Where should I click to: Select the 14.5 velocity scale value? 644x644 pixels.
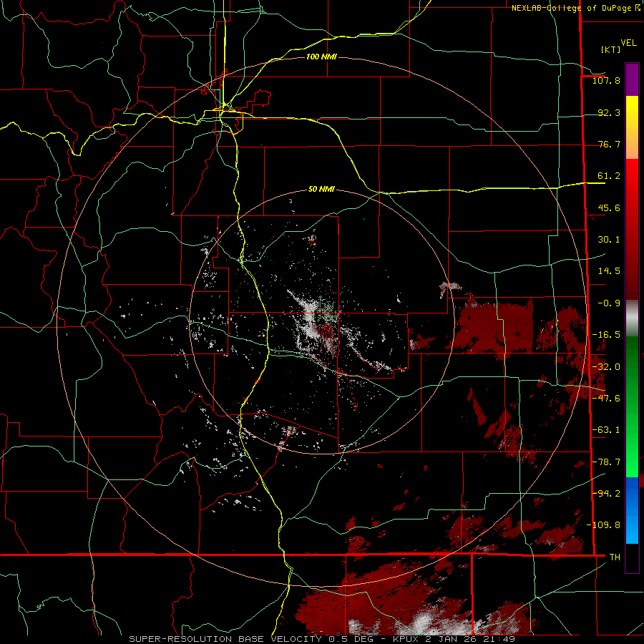click(609, 271)
